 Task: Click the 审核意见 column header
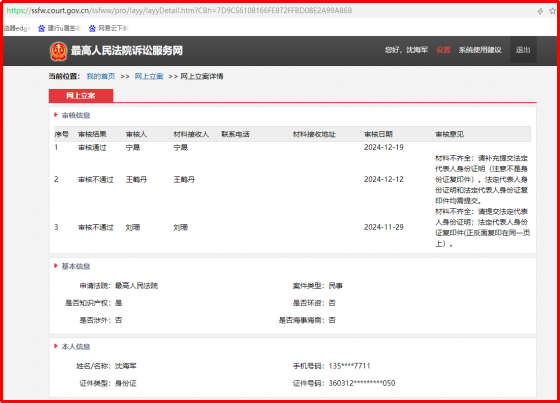[449, 134]
